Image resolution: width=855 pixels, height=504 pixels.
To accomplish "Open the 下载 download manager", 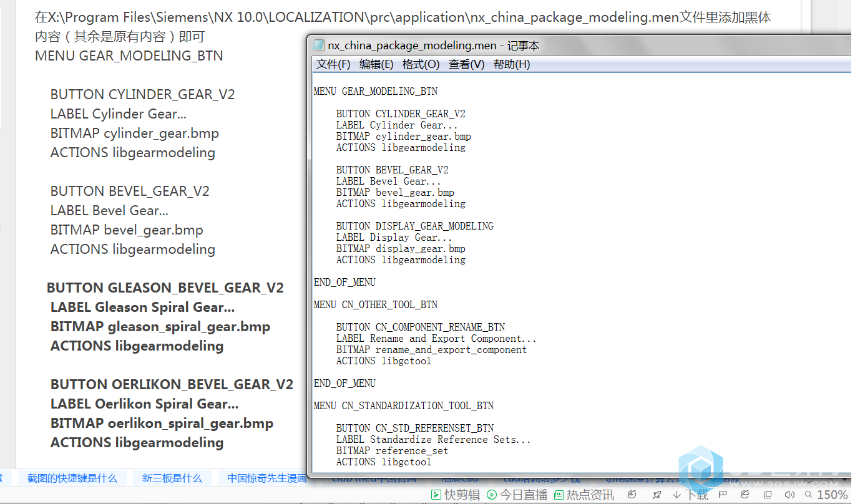I will click(x=690, y=495).
